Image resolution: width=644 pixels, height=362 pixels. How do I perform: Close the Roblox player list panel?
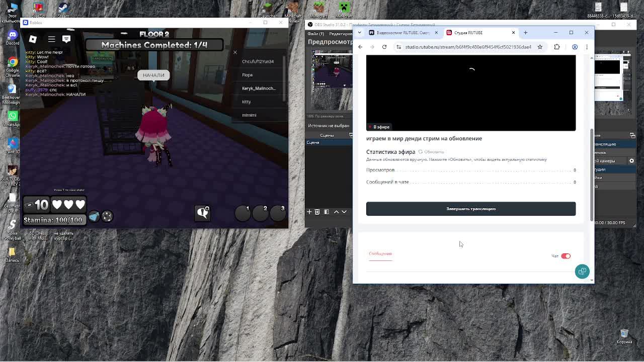tap(235, 52)
